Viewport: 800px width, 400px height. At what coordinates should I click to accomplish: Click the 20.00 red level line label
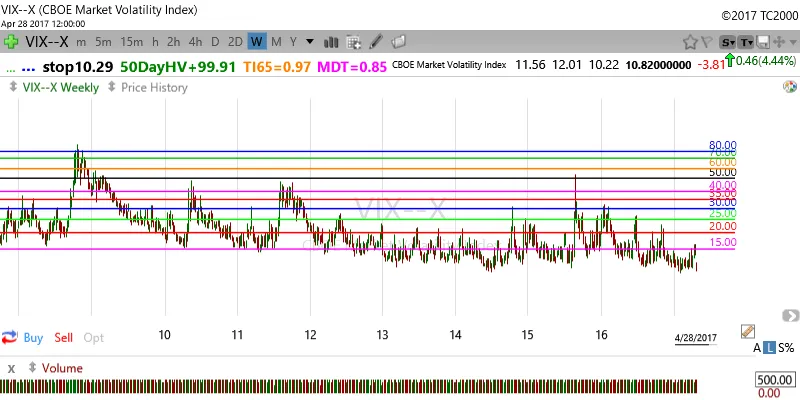coord(722,226)
